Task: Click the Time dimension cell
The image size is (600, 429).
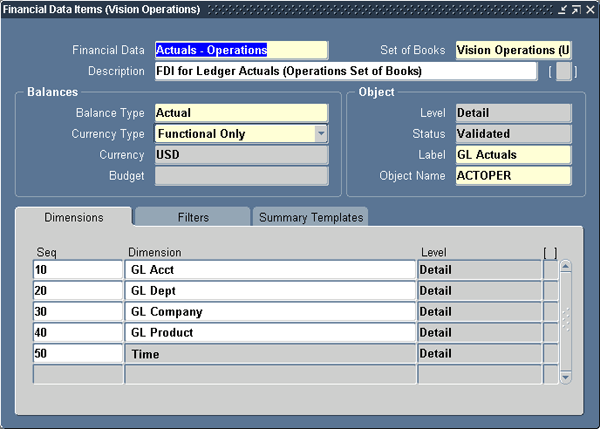Action: point(270,353)
